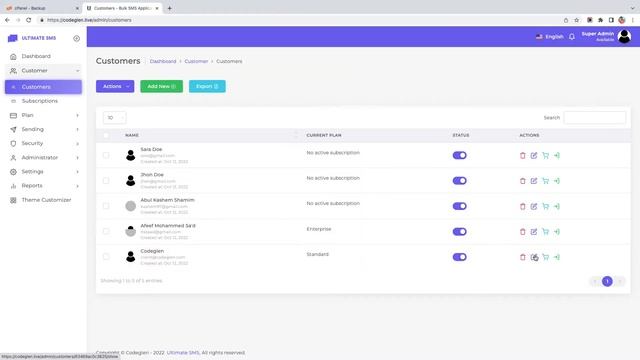This screenshot has width=640, height=360.
Task: Click the Super Admin profile avatar
Action: click(x=624, y=36)
